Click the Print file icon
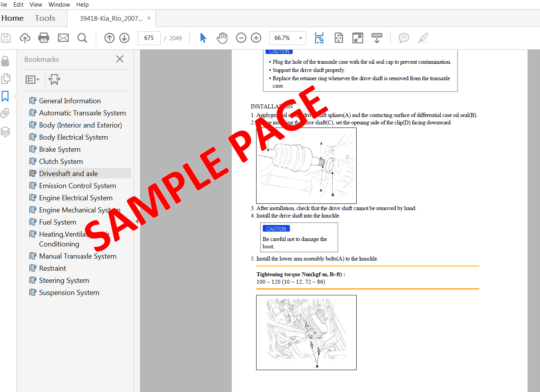Viewport: 540px width, 392px height. 44,38
